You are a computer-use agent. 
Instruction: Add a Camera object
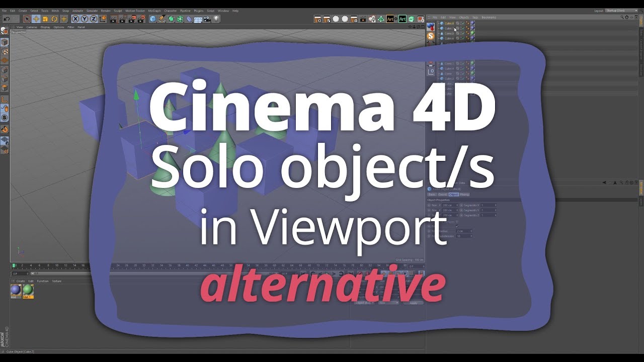pos(207,19)
